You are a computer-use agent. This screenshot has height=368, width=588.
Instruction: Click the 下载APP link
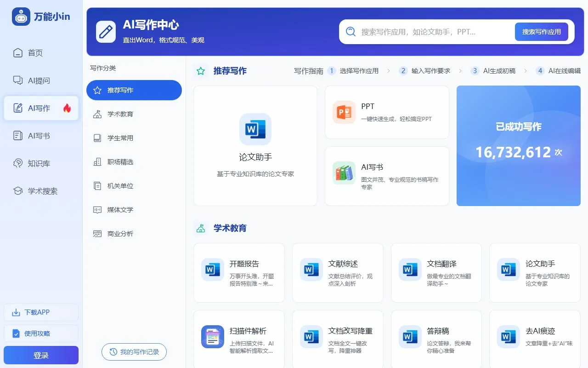pyautogui.click(x=40, y=312)
